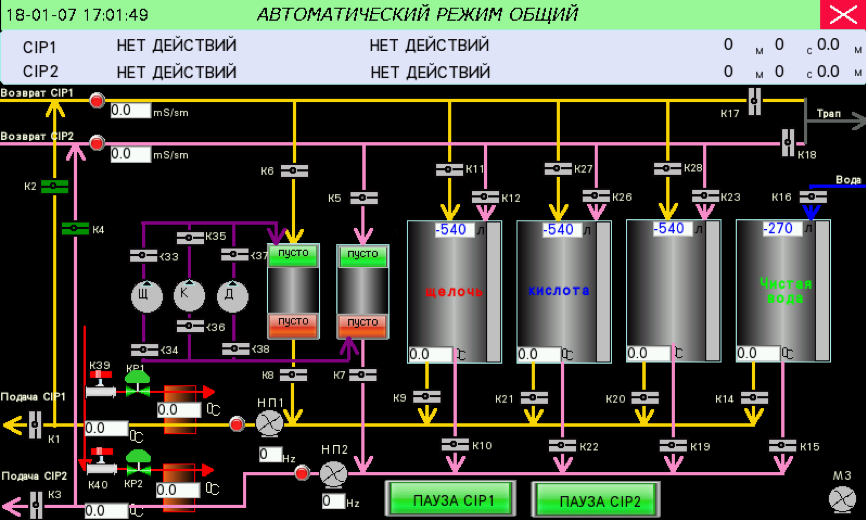Click valve K35 in the dosing manifold
The image size is (866, 520).
point(190,238)
